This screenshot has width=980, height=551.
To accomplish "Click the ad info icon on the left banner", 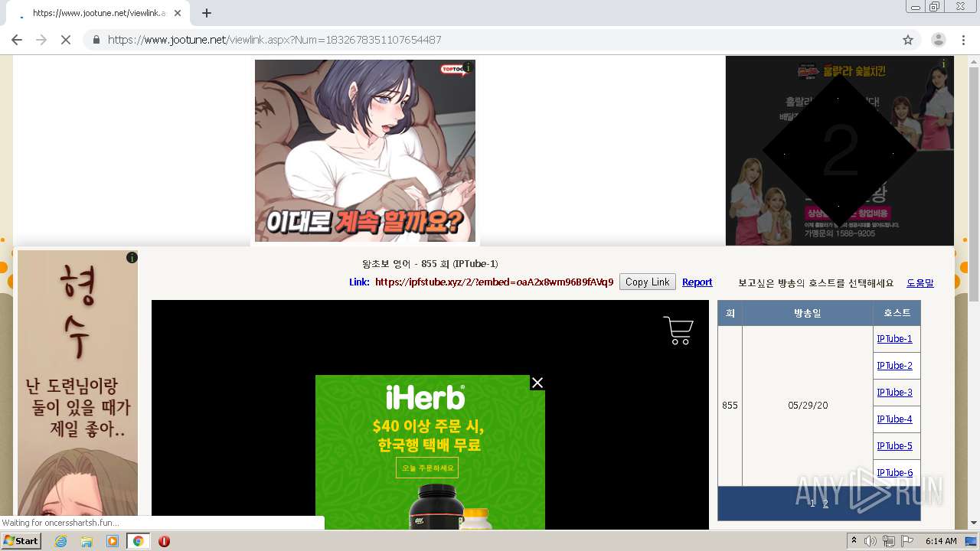I will click(x=132, y=258).
